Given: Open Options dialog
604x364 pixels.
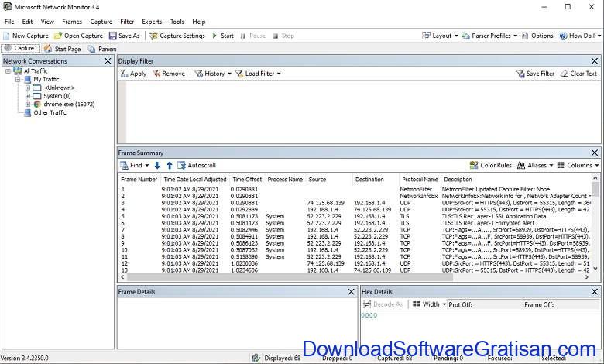Looking at the screenshot, I should (x=537, y=36).
